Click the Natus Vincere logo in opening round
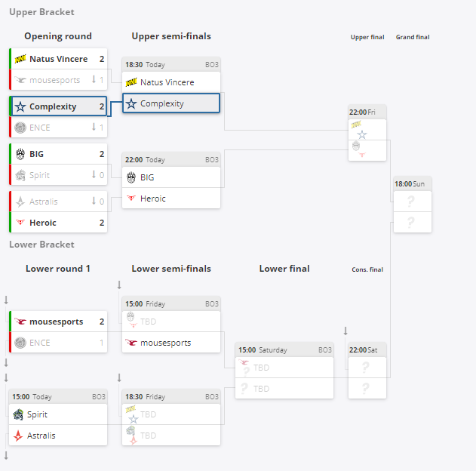The height and width of the screenshot is (471, 476). [x=20, y=59]
